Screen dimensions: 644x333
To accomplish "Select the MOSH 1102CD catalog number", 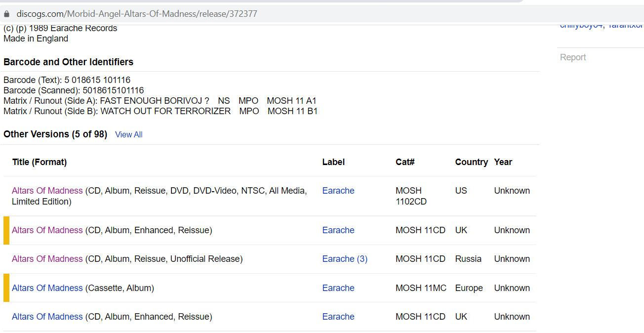I will 411,196.
